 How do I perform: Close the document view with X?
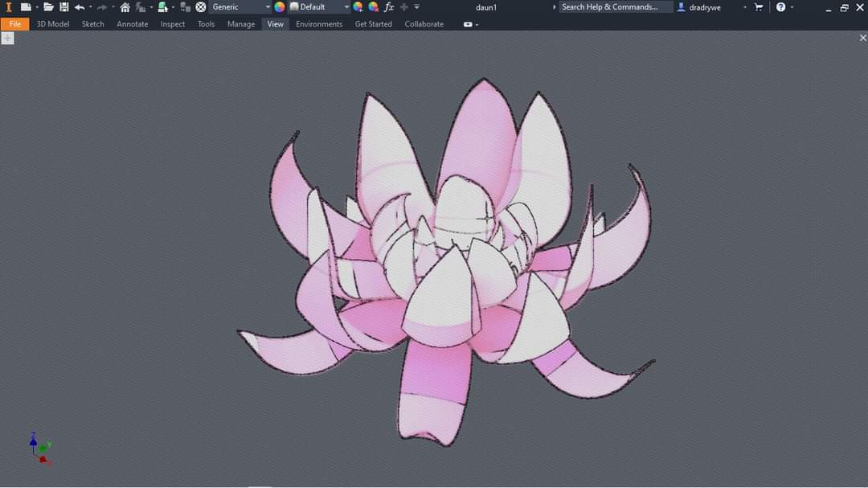pos(862,38)
